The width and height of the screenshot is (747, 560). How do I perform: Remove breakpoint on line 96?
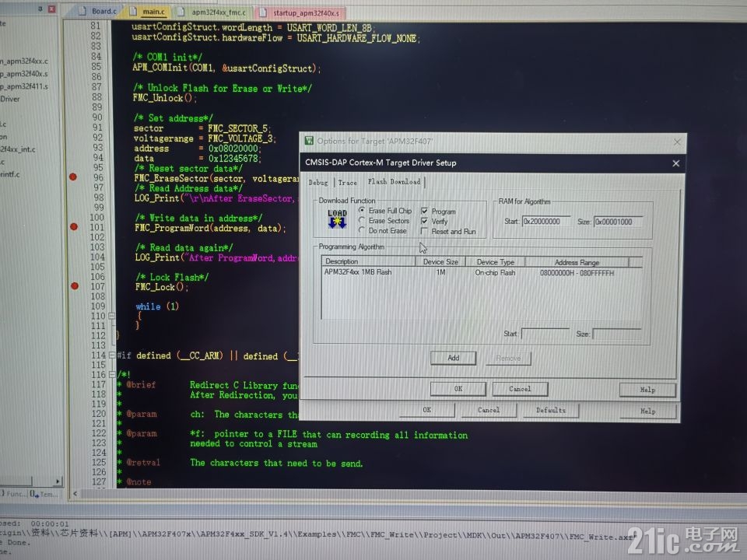coord(73,177)
